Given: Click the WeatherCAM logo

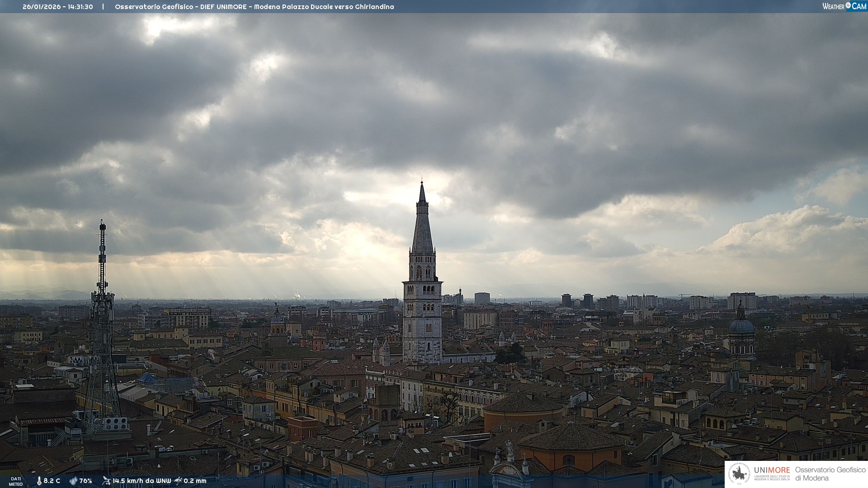Looking at the screenshot, I should pos(844,6).
